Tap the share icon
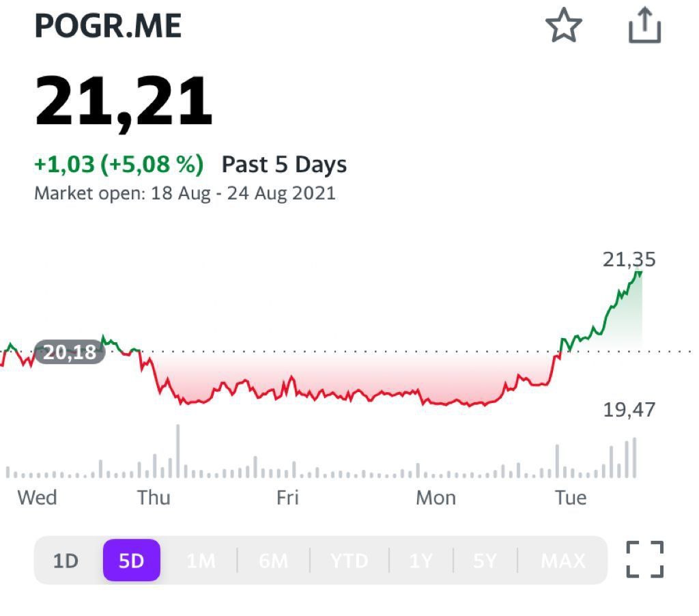The width and height of the screenshot is (699, 616). pyautogui.click(x=644, y=27)
